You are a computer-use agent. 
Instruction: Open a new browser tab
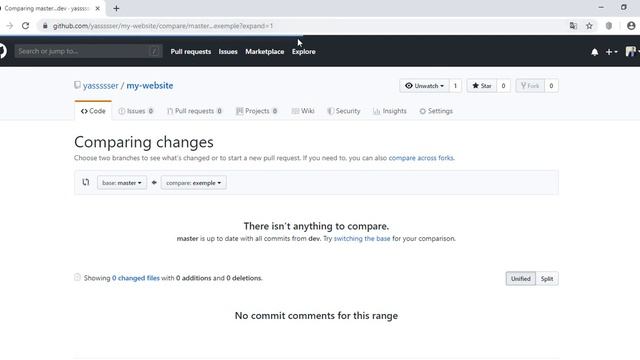[x=116, y=8]
